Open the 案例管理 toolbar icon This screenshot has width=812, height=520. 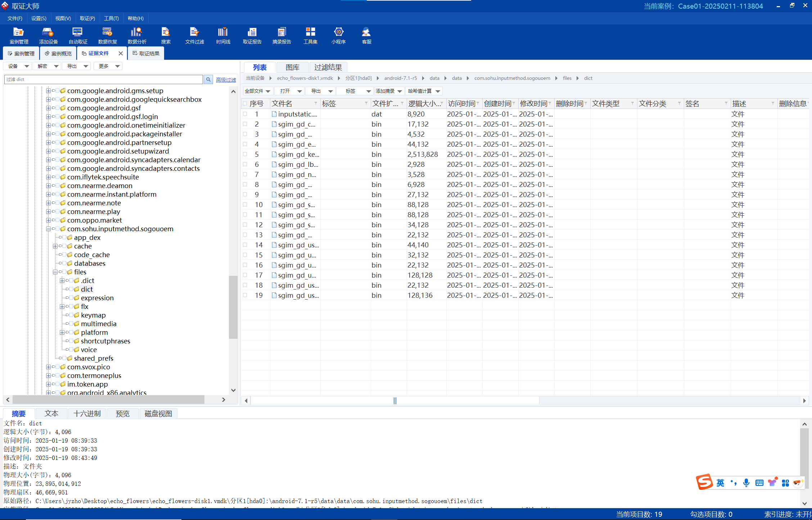(x=19, y=36)
